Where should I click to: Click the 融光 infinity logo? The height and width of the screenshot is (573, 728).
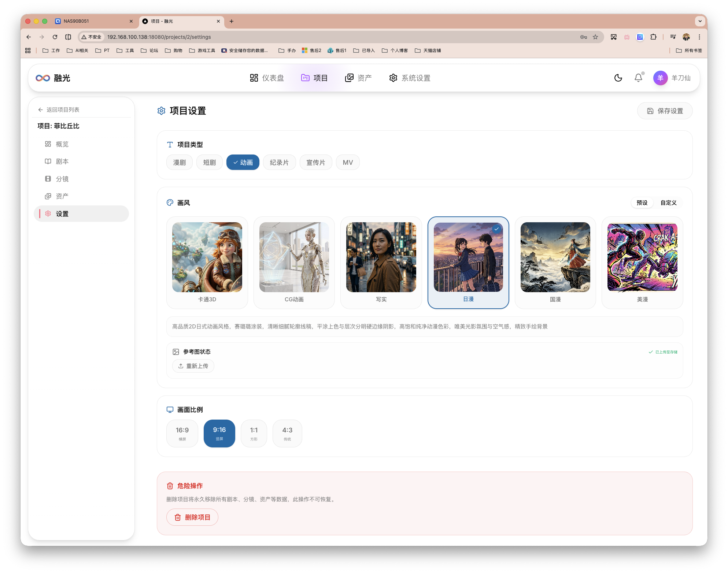pyautogui.click(x=43, y=78)
